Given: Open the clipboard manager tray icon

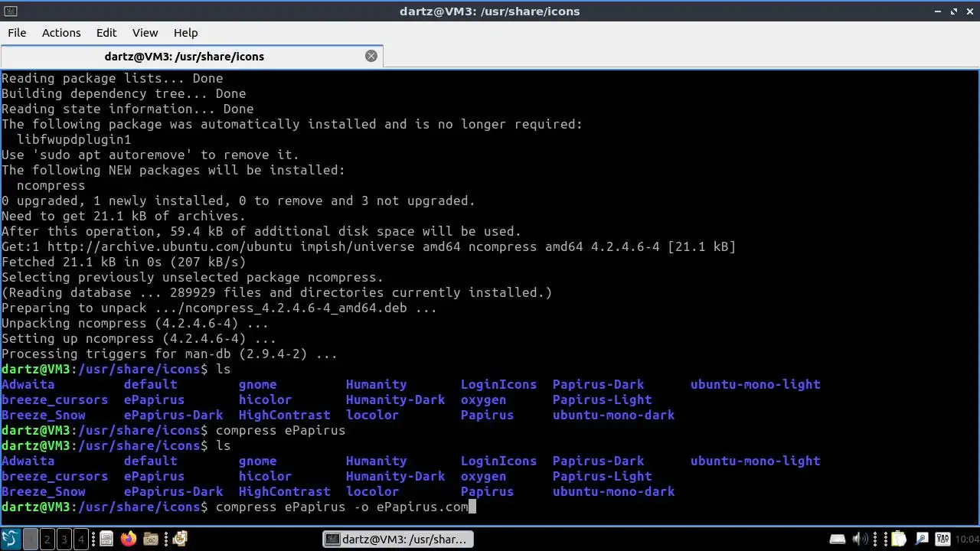Looking at the screenshot, I should (x=897, y=540).
